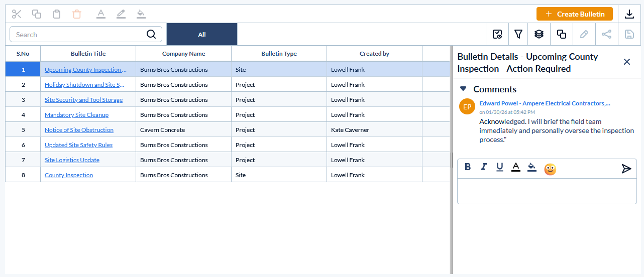Click the EP avatar
Image resolution: width=644 pixels, height=277 pixels.
pos(467,106)
